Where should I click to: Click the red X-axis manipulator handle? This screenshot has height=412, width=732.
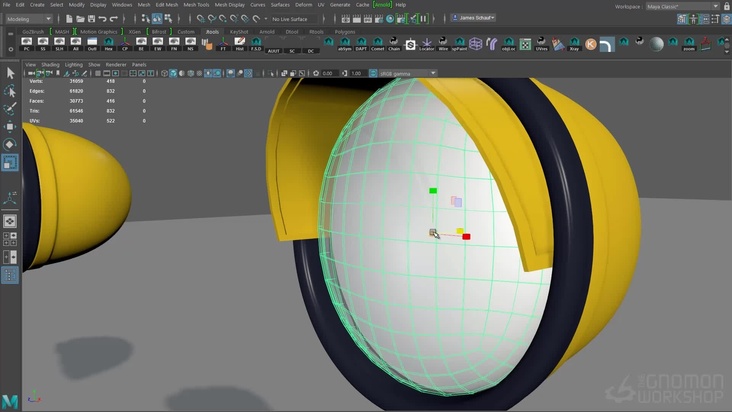[466, 237]
